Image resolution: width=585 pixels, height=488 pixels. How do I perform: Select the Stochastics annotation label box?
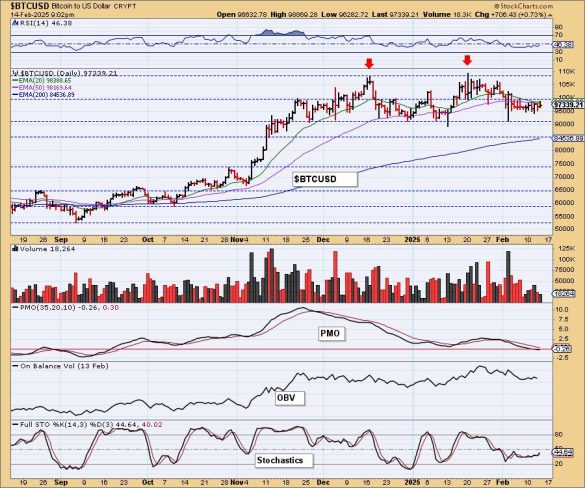pos(284,460)
